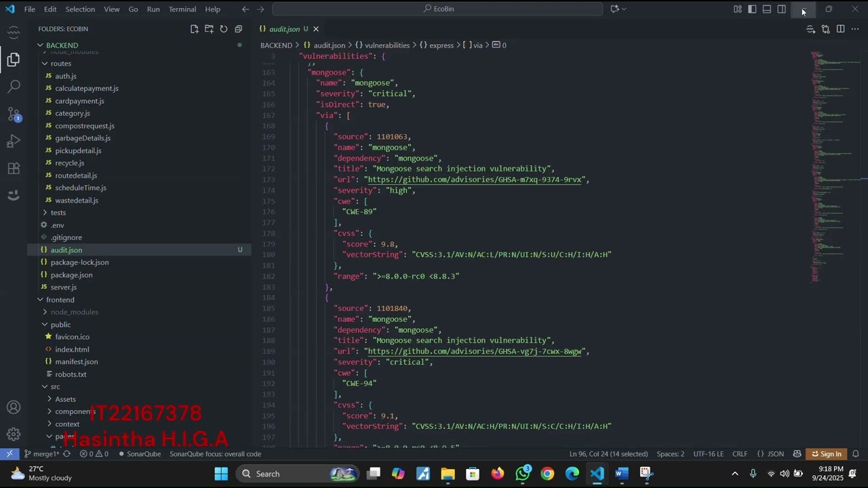Collapse the public folder
The image size is (868, 488).
(45, 325)
